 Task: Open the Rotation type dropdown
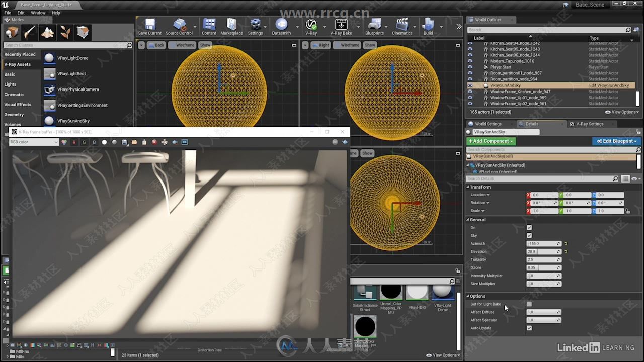click(x=480, y=203)
